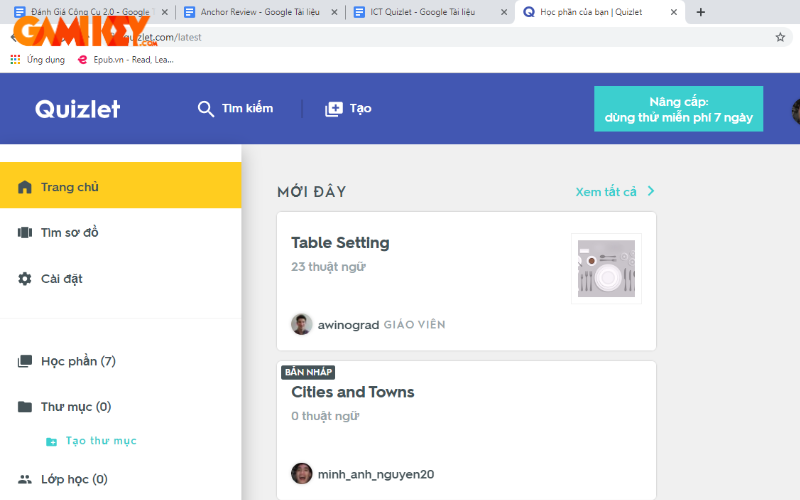Screen dimensions: 800x500
Task: Click the Tìm sơ đồ diagram icon
Action: pos(24,233)
